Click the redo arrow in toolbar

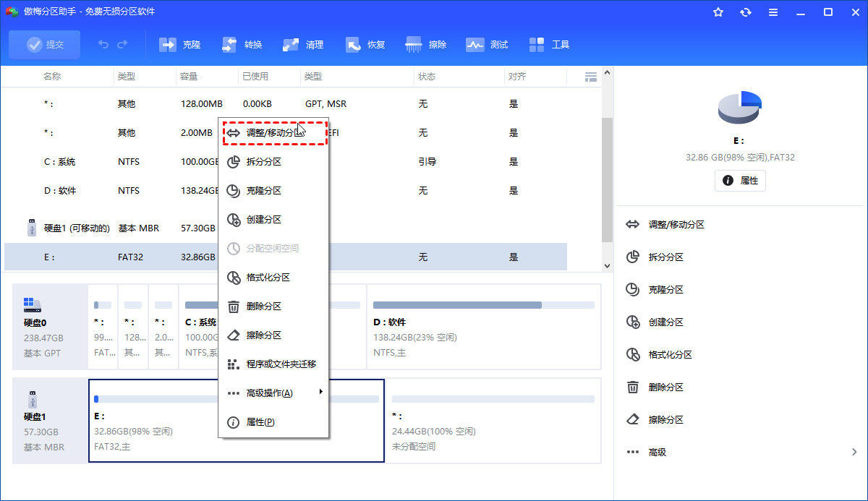click(122, 45)
